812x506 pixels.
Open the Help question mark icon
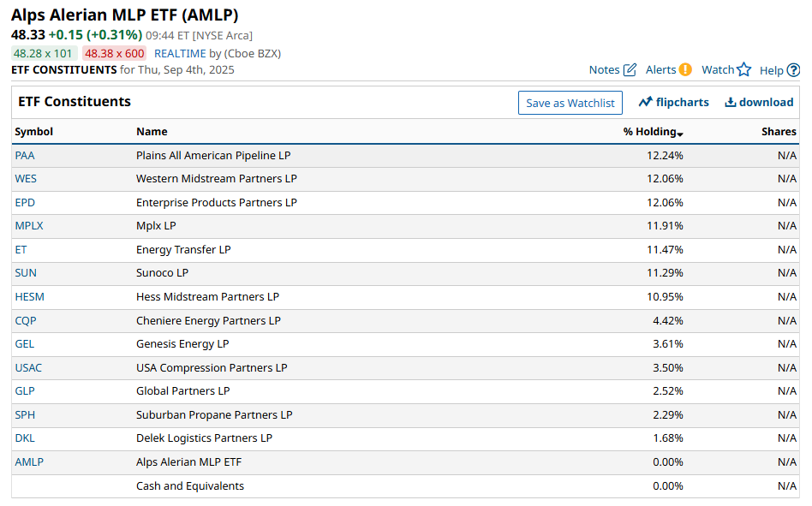coord(793,70)
